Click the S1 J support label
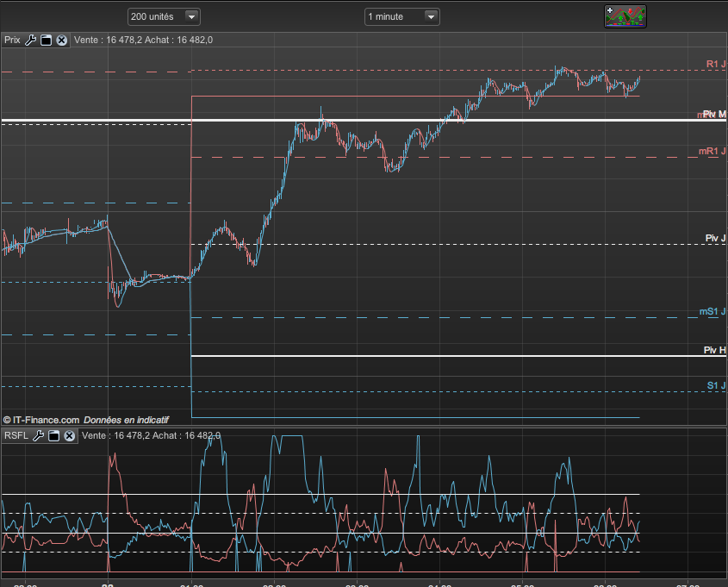728x587 pixels. pos(717,385)
